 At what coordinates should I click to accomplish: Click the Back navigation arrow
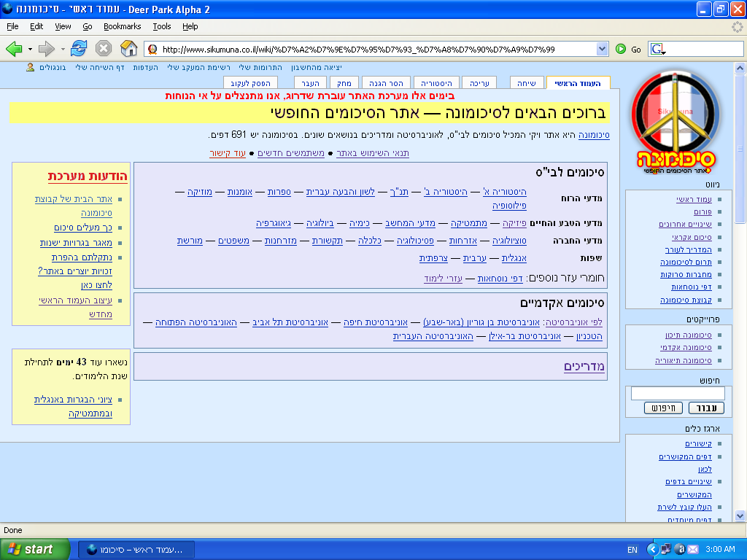(x=14, y=49)
